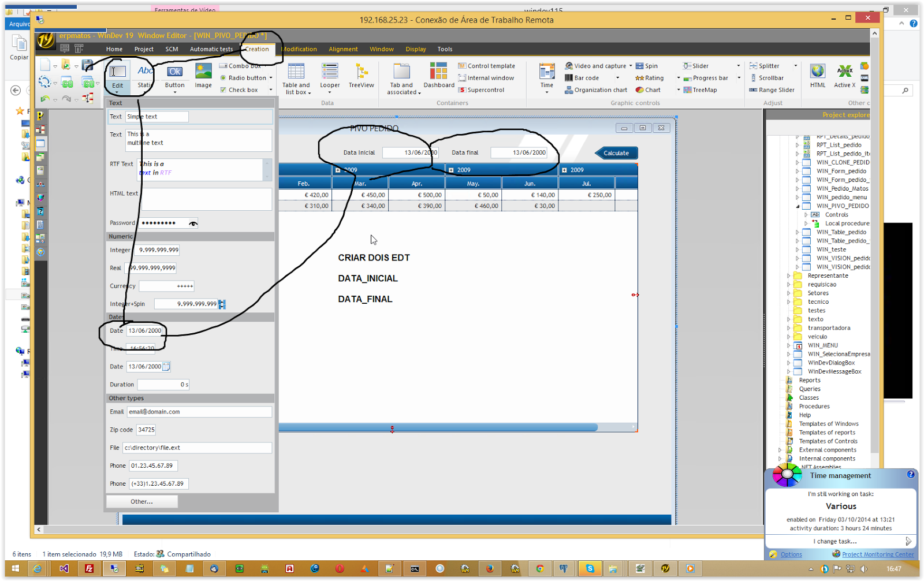
Task: Click the save icon in quick toolbar
Action: [x=88, y=65]
